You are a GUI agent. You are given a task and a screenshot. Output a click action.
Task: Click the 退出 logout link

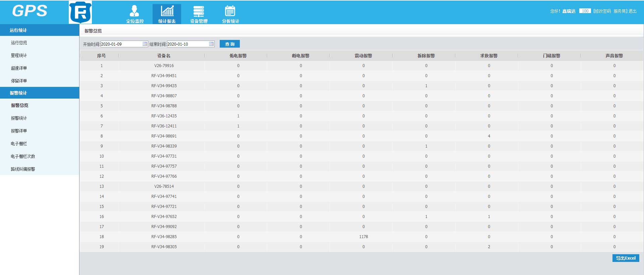633,11
